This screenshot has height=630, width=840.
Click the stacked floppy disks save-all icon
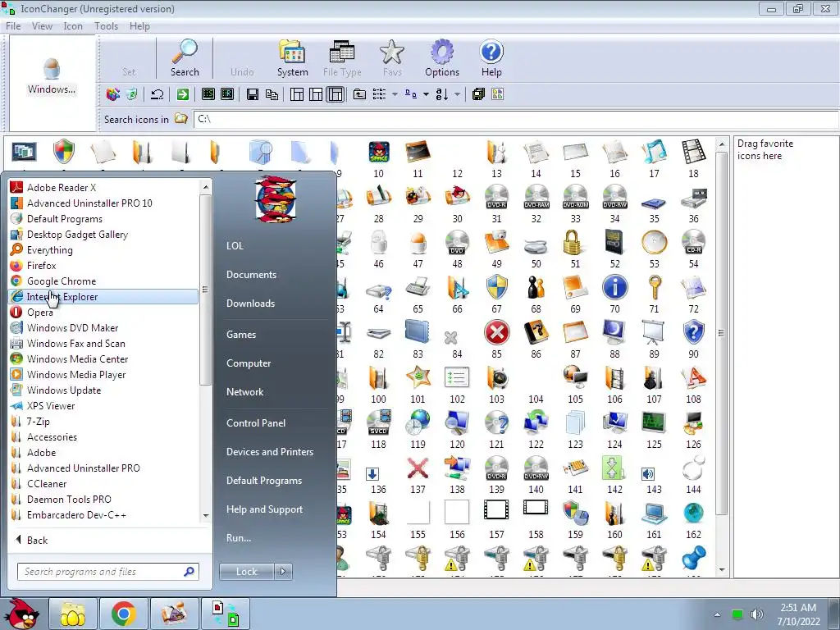(x=478, y=94)
